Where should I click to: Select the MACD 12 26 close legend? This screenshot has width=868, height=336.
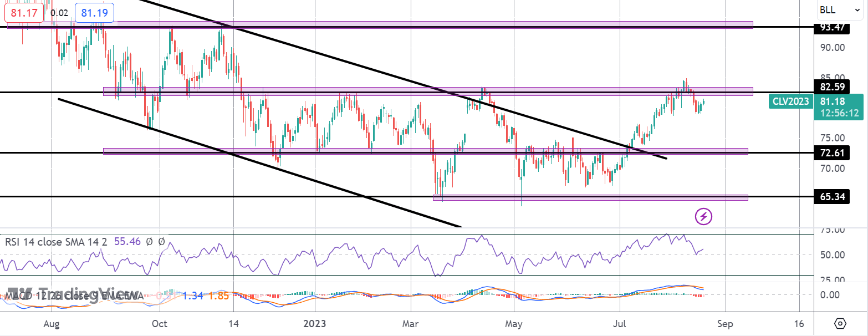pyautogui.click(x=75, y=297)
